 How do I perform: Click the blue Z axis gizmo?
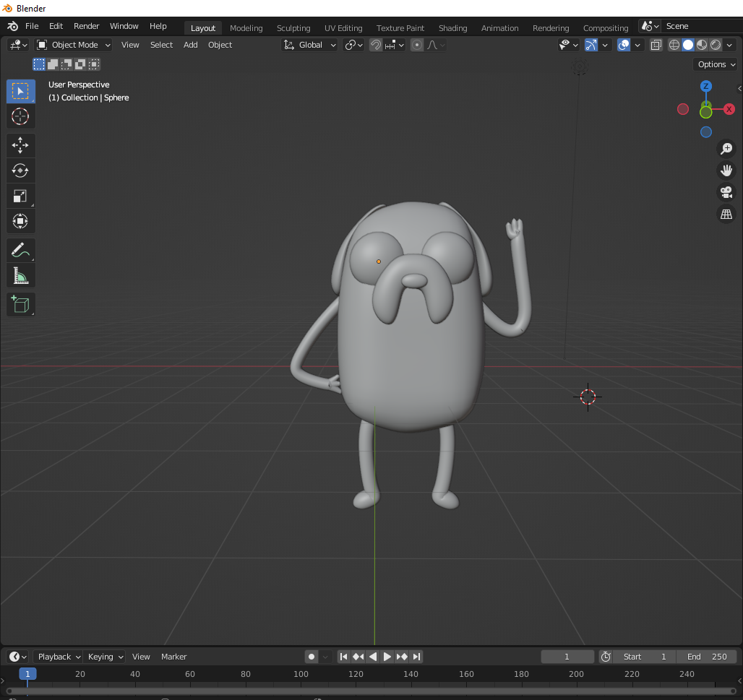[706, 86]
